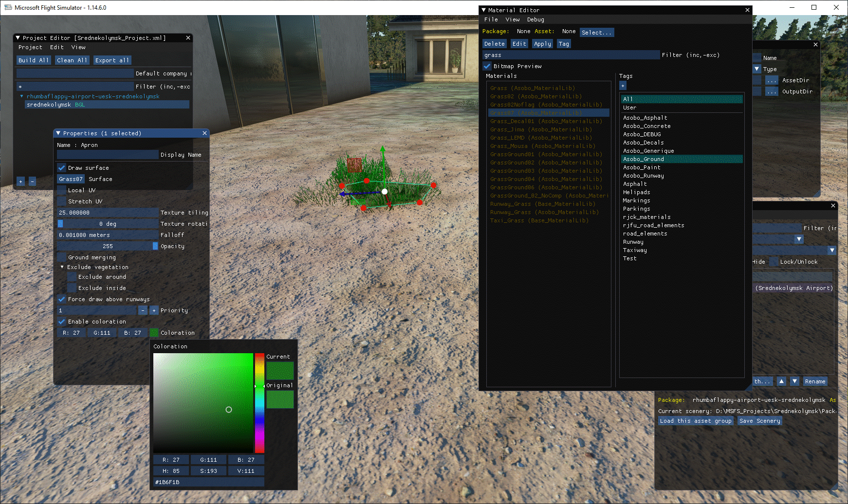This screenshot has width=848, height=504.
Task: Close the Project Editor window
Action: point(188,38)
